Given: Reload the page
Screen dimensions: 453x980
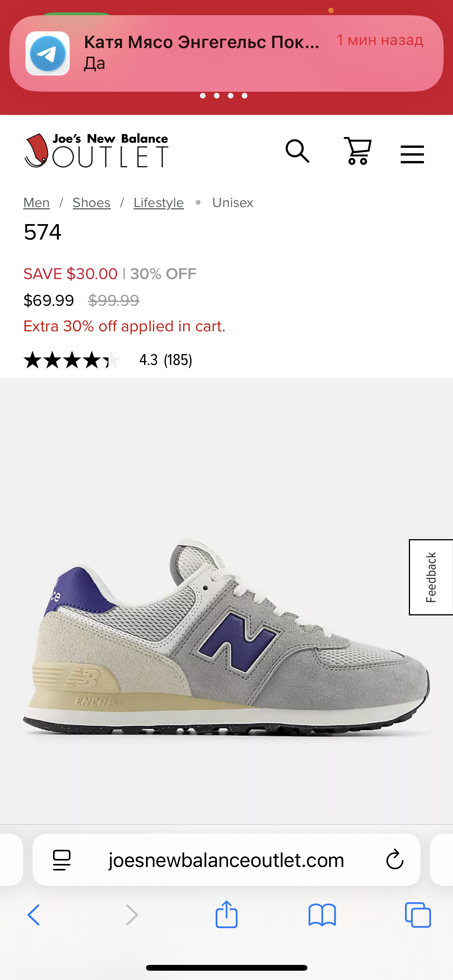Looking at the screenshot, I should [395, 860].
